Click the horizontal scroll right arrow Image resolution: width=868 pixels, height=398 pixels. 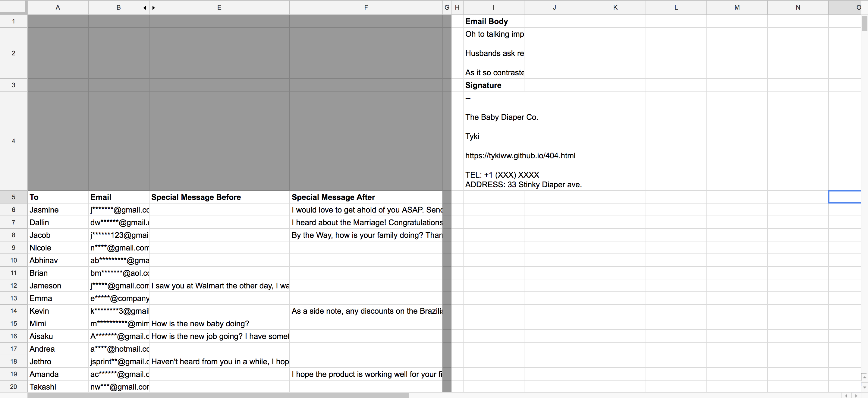856,395
